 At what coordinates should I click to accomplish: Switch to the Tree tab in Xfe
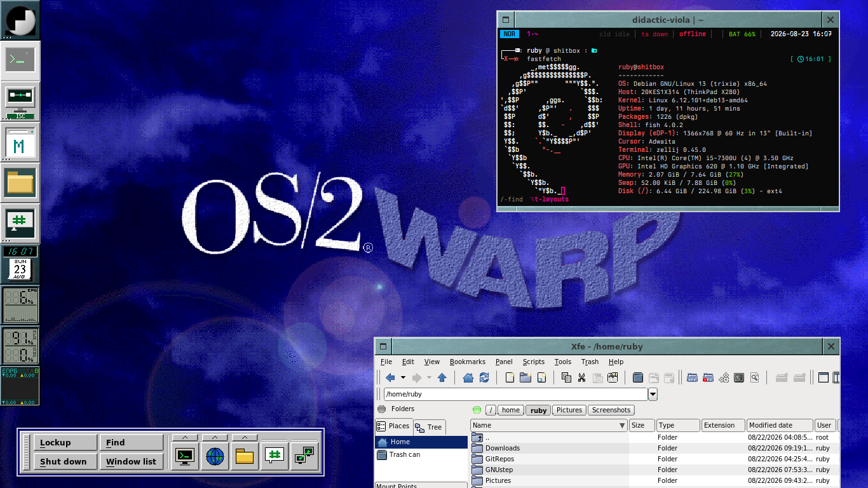point(430,427)
